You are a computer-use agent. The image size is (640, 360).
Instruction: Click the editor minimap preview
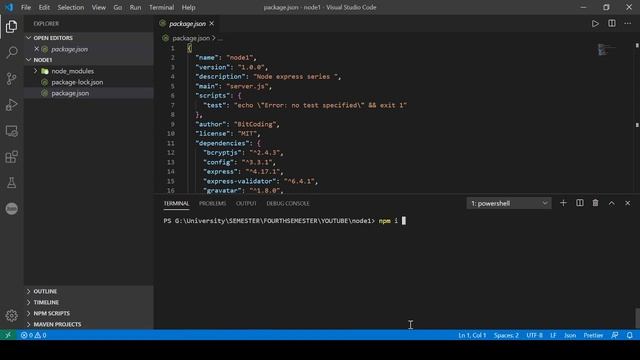coord(606,49)
